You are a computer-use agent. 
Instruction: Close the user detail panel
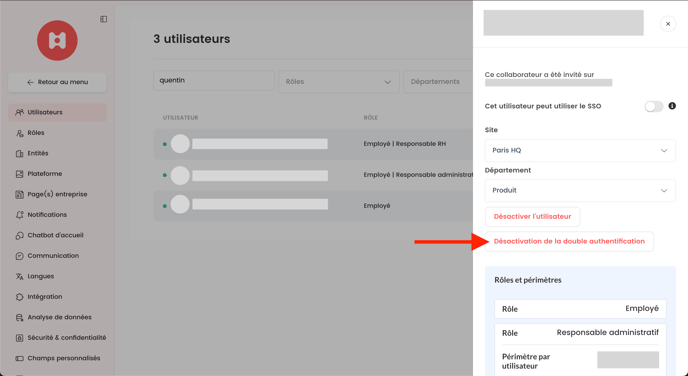[668, 24]
